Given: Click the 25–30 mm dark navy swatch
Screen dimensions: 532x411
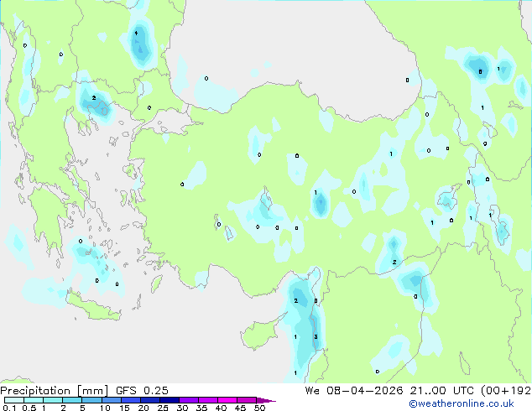Looking at the screenshot, I should 169,400.
